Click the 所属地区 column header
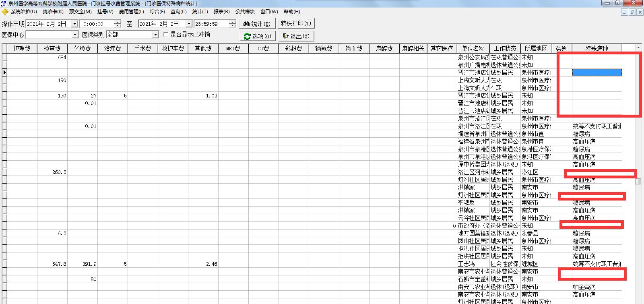The height and width of the screenshot is (304, 644). [536, 49]
